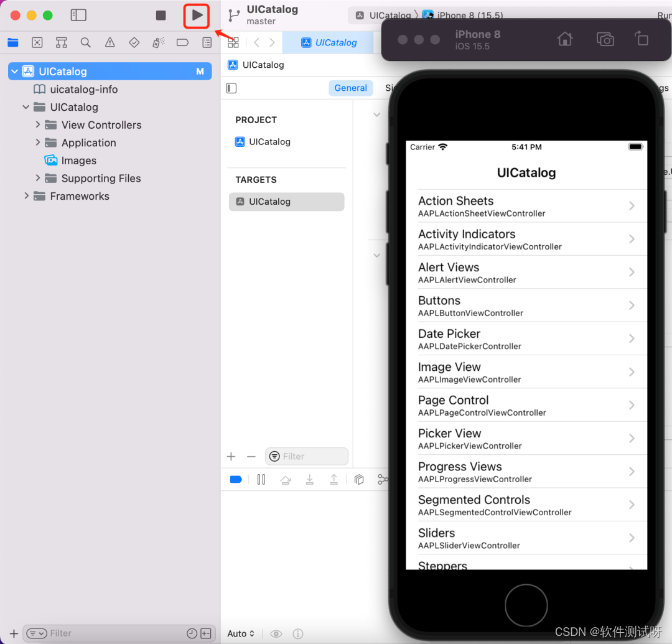Remove the selected target with minus
This screenshot has width=672, height=644.
coord(251,457)
